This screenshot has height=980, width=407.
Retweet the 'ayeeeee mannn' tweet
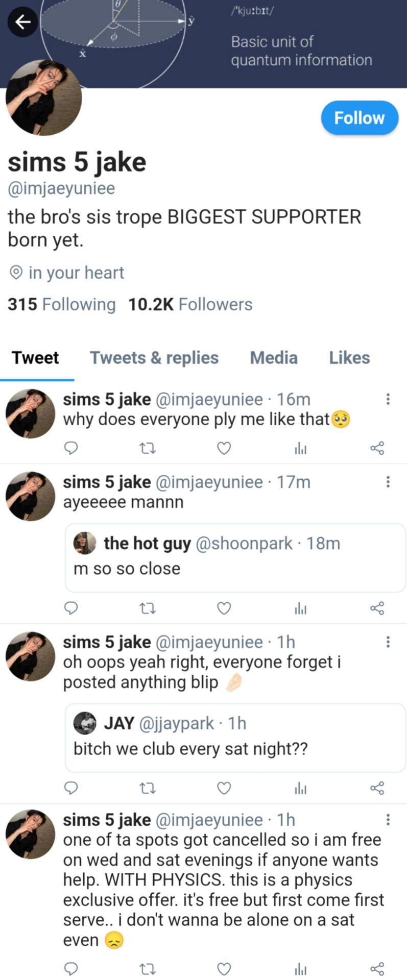click(x=148, y=608)
